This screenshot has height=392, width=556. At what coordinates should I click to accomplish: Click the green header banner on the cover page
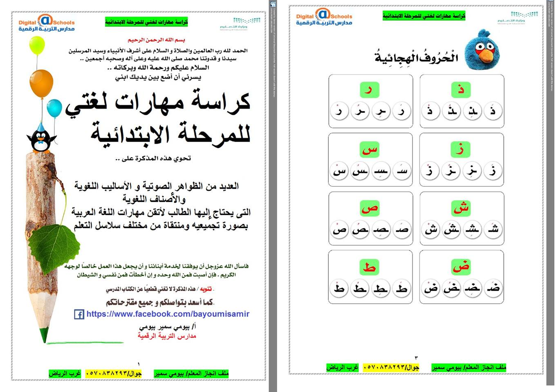tap(146, 22)
